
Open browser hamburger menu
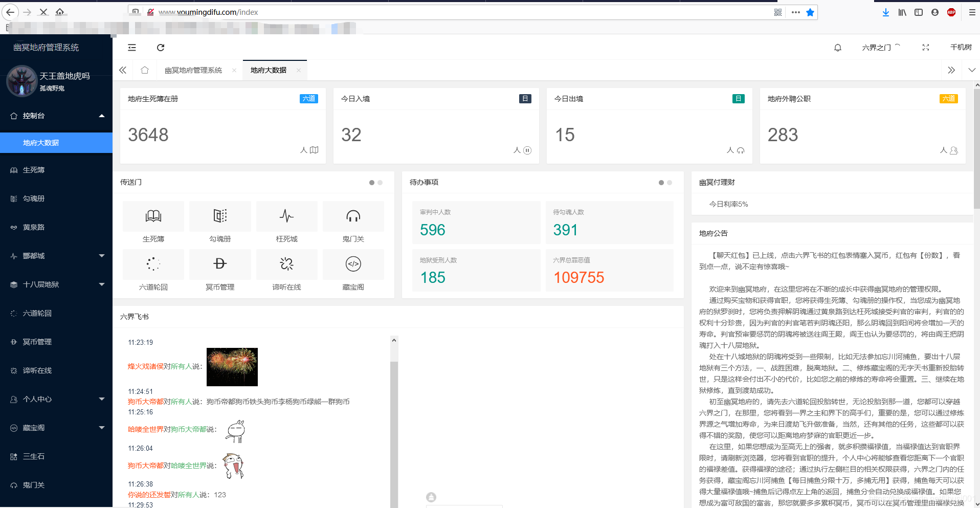point(972,12)
